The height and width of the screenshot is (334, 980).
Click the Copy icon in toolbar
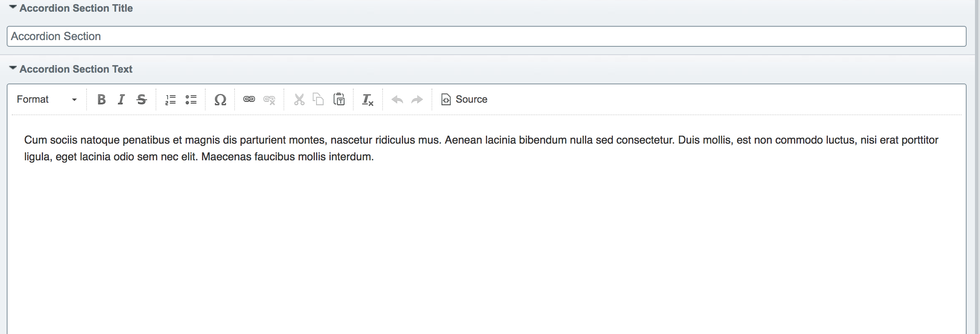(319, 99)
